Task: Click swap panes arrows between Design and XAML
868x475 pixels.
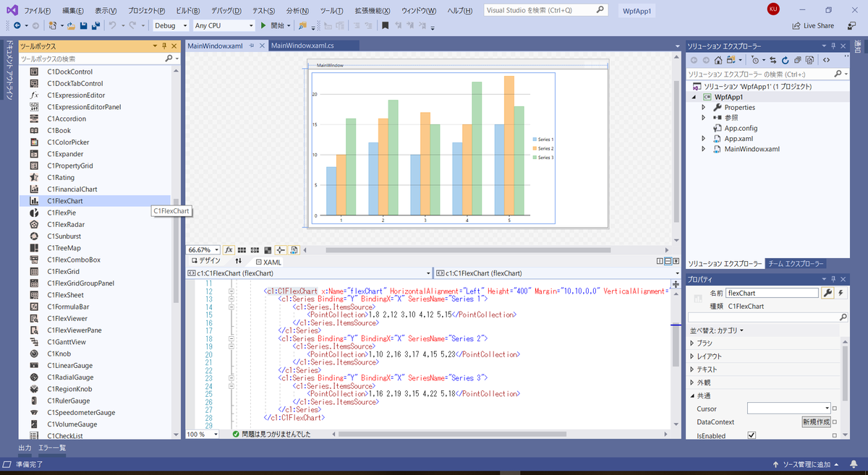Action: click(x=238, y=262)
